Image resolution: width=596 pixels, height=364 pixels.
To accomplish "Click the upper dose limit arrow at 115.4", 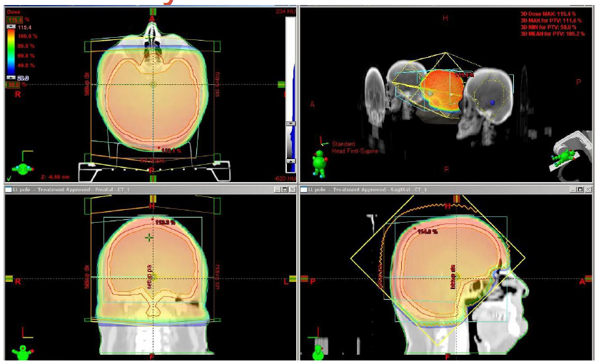I will coord(10,27).
